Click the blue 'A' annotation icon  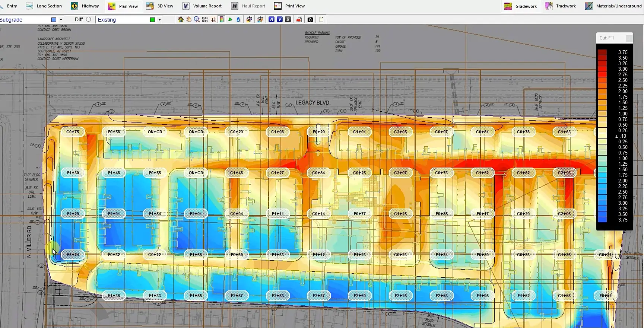[271, 20]
